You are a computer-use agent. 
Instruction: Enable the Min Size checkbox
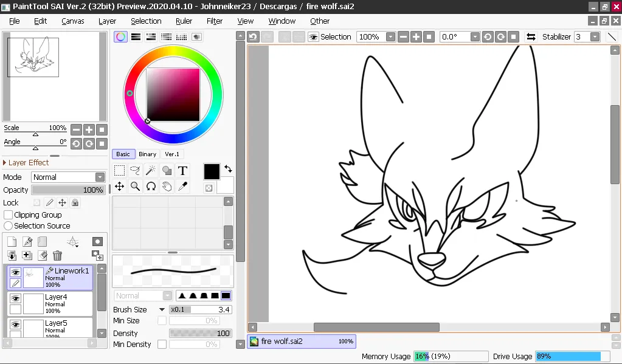pyautogui.click(x=162, y=320)
